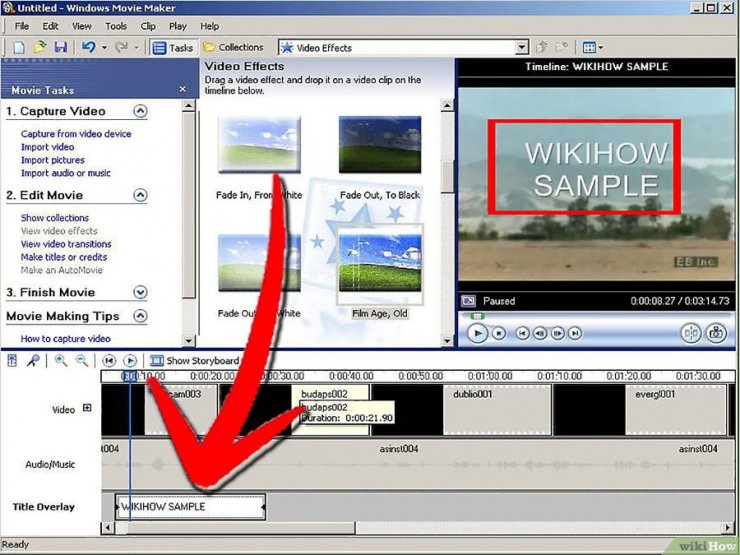The image size is (740, 555).
Task: Click the Show collections link
Action: (x=55, y=218)
